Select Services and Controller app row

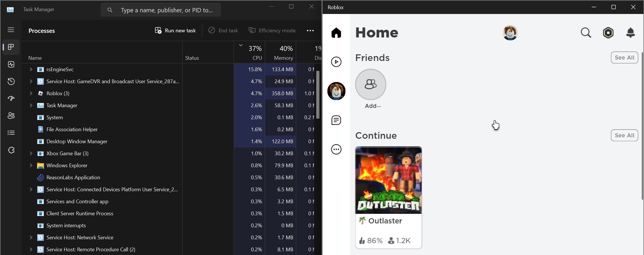point(171,202)
